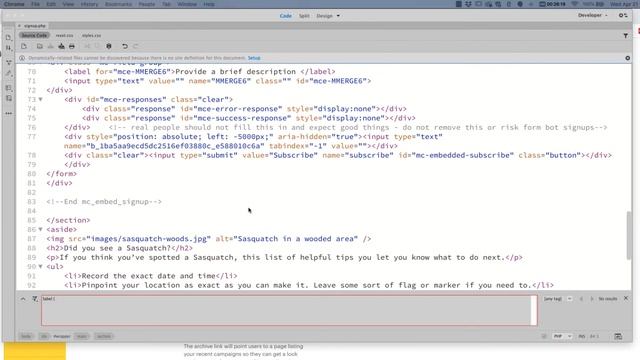640x360 pixels.
Task: Open the Help menu in menu bar
Action: point(209,4)
